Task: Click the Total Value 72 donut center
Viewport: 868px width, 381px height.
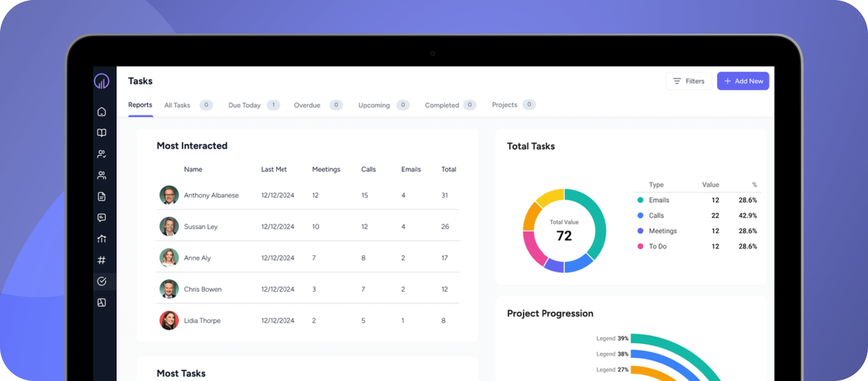Action: [564, 231]
